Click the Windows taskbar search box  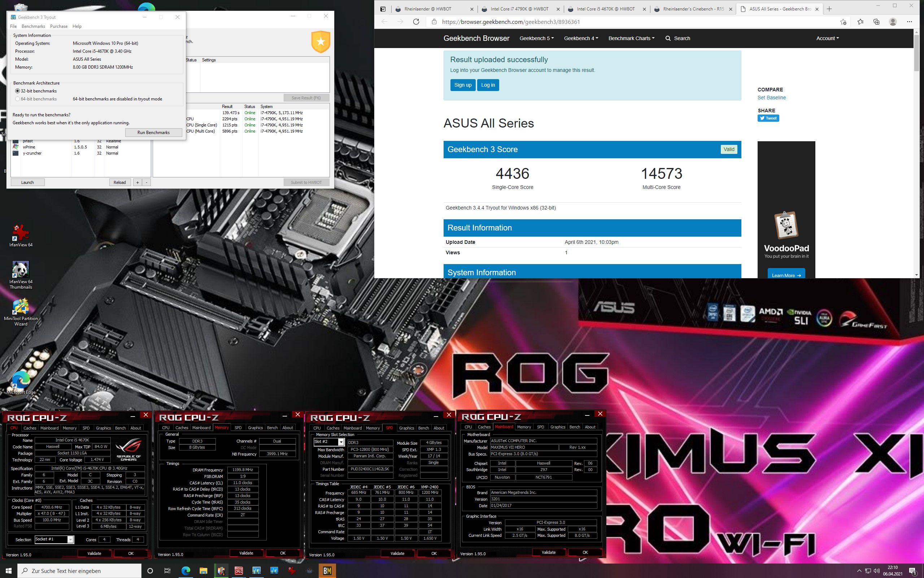(x=79, y=571)
